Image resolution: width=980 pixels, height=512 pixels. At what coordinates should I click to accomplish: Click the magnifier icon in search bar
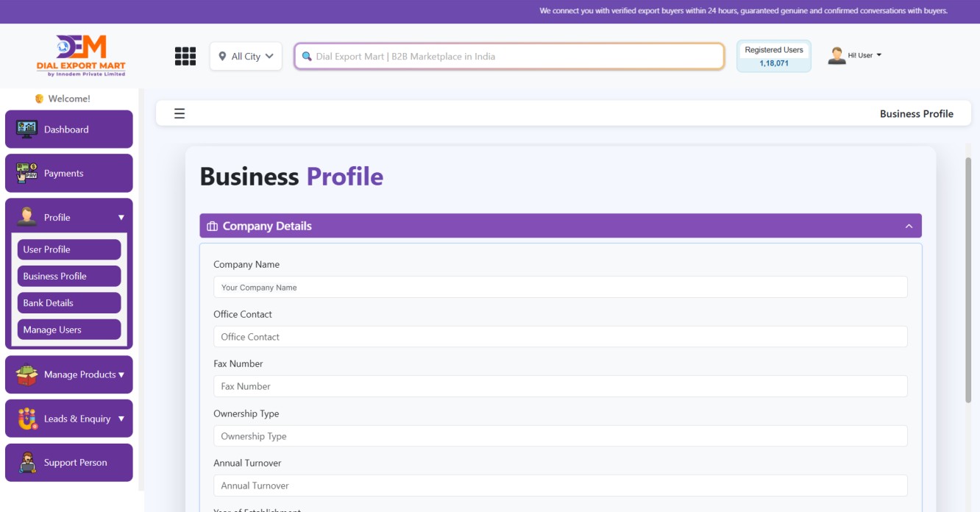click(307, 57)
